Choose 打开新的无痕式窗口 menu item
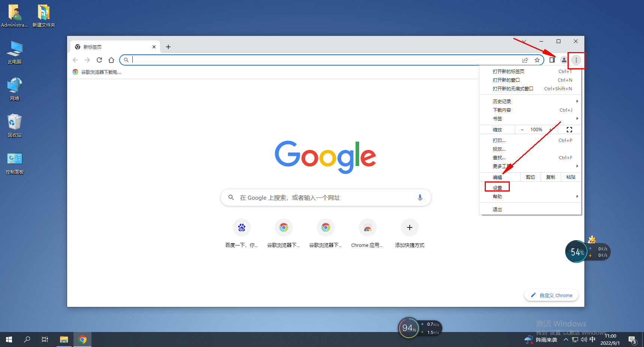Viewport: 644px width, 347px height. coord(513,89)
